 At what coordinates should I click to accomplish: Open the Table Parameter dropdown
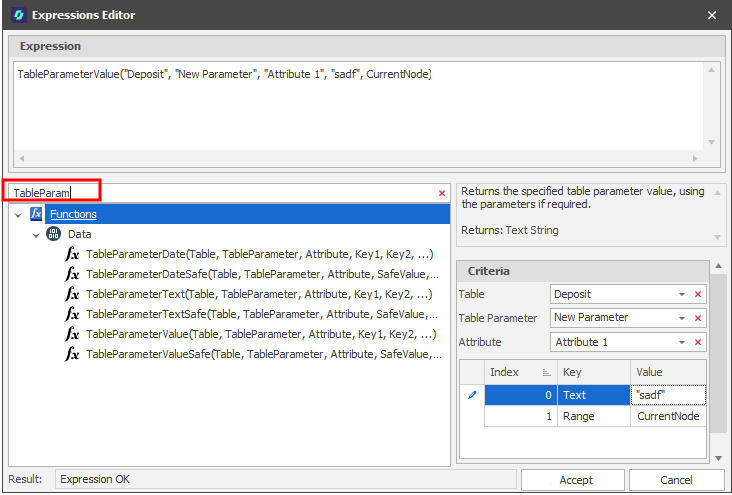(x=682, y=318)
